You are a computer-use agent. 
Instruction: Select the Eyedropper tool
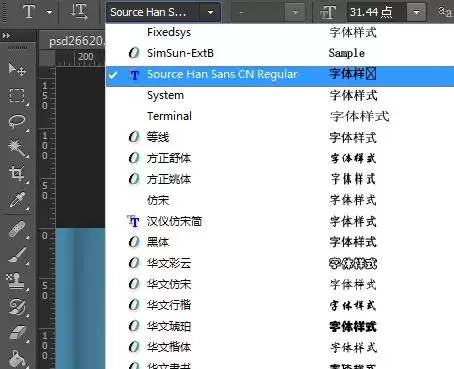(x=17, y=199)
